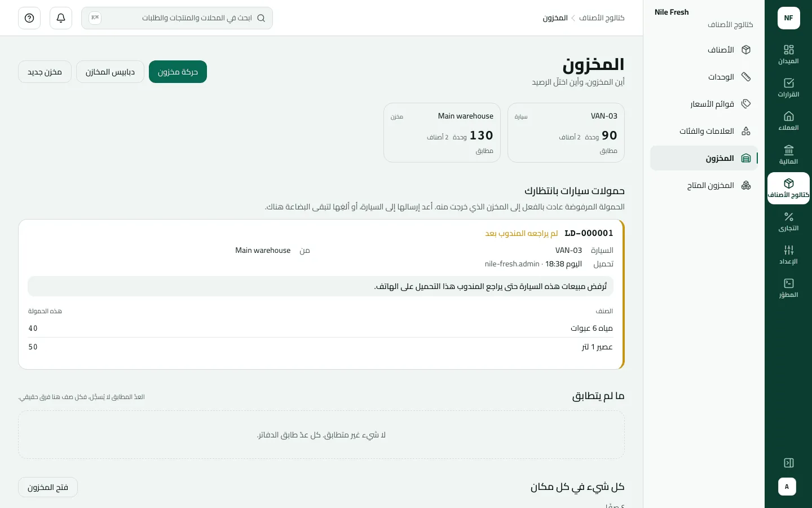Open the help question-mark icon

(29, 18)
